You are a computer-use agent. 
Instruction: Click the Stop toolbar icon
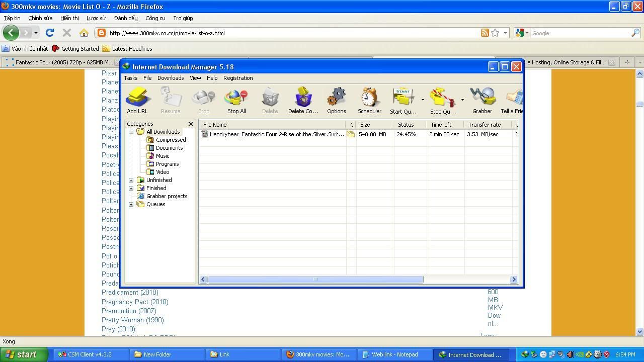tap(204, 97)
